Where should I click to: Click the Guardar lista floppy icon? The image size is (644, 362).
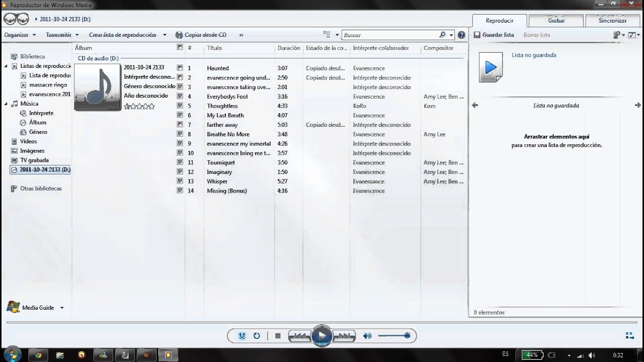click(x=477, y=35)
